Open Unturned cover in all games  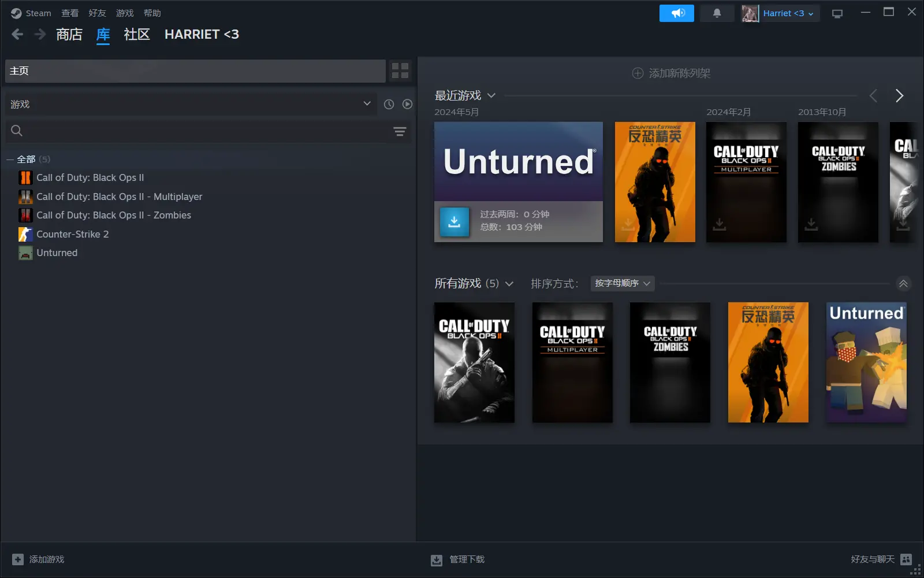click(866, 362)
